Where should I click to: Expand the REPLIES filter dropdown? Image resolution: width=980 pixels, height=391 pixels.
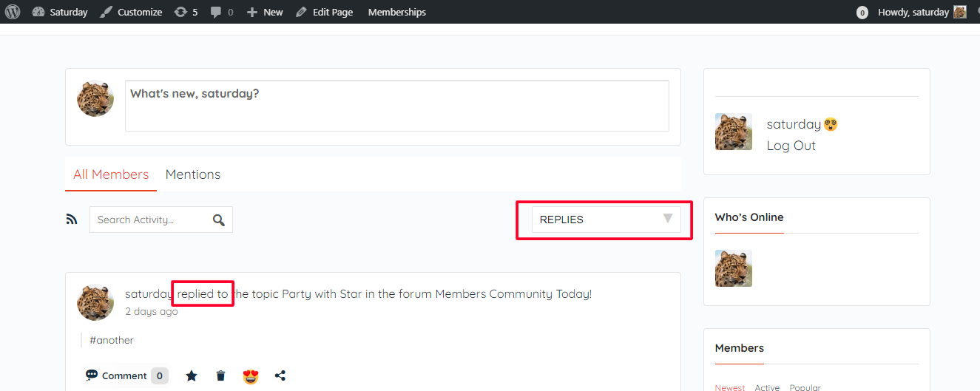pyautogui.click(x=606, y=220)
